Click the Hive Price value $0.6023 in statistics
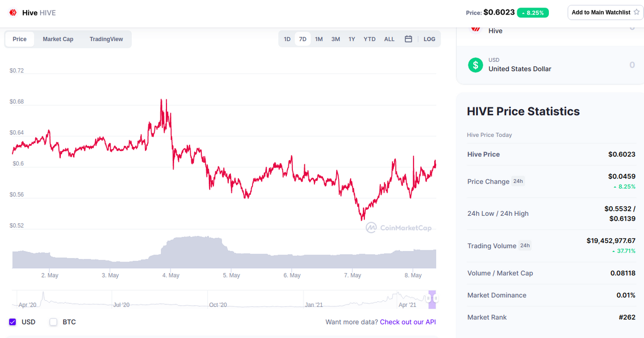This screenshot has width=644, height=338. pyautogui.click(x=622, y=154)
